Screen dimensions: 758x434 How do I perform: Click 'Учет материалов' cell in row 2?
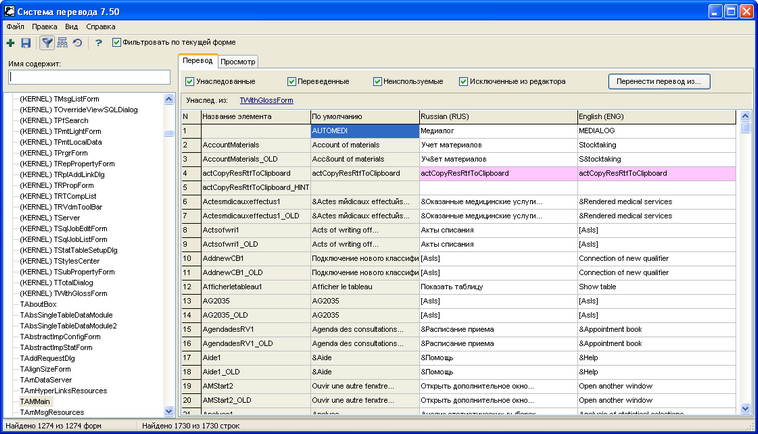498,145
